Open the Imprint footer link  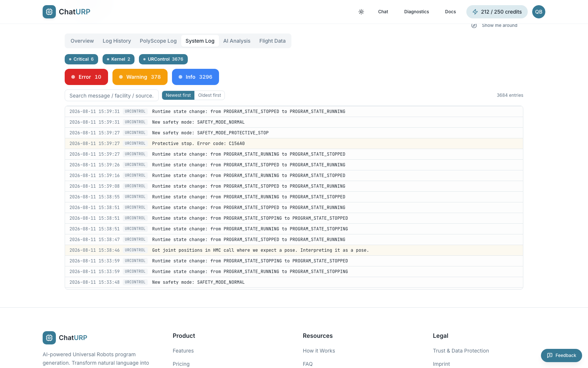tap(441, 364)
